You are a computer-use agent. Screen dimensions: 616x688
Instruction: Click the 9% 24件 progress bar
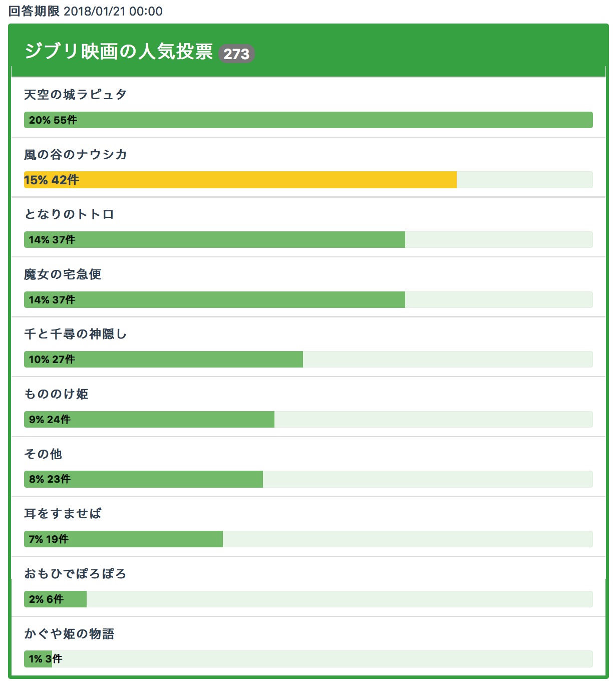[149, 420]
